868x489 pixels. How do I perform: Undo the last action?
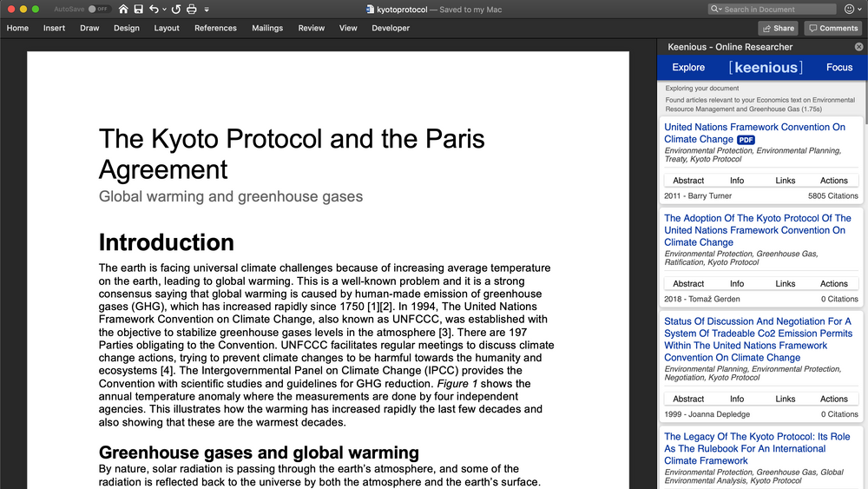154,9
